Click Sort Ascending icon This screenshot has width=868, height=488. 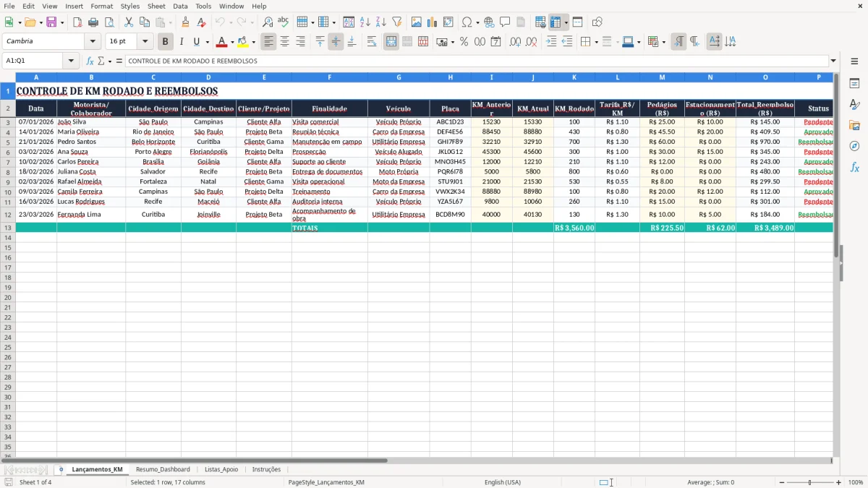click(x=365, y=22)
